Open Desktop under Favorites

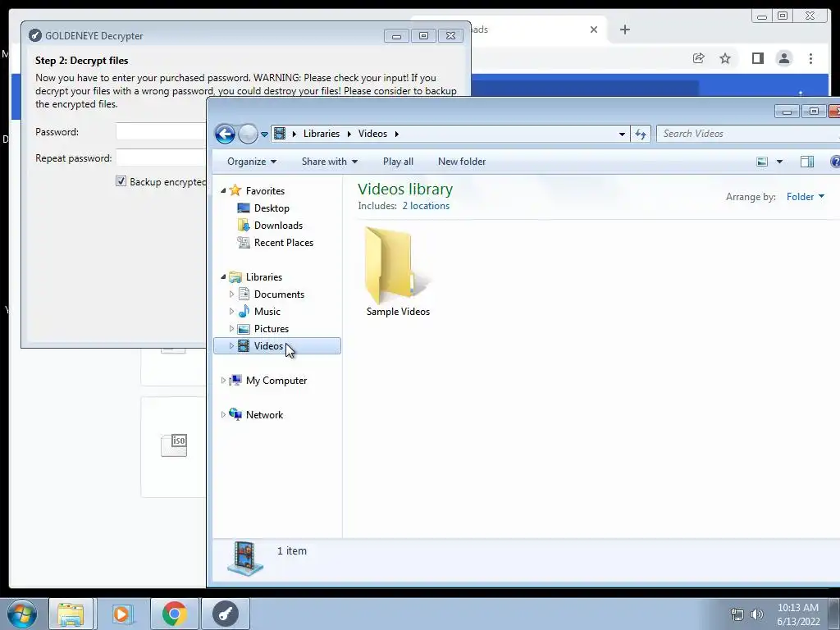(x=271, y=208)
